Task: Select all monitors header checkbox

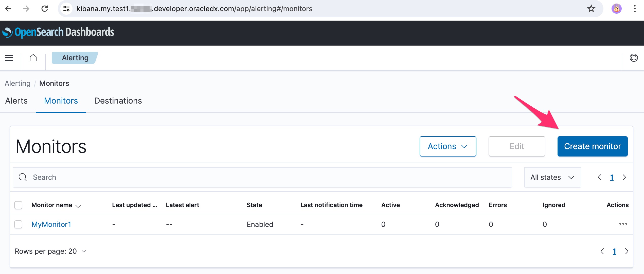Action: [18, 205]
